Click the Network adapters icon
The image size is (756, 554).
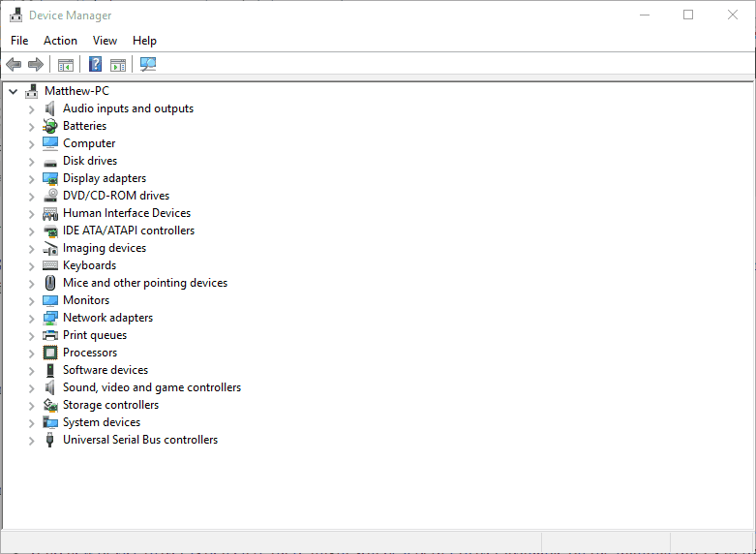pyautogui.click(x=50, y=318)
